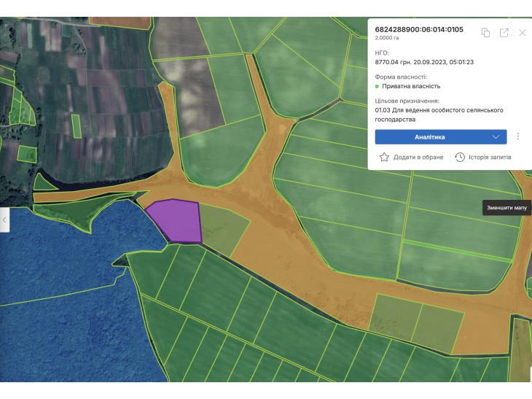Click the Цільове призначення: label
The image size is (532, 399).
(407, 101)
